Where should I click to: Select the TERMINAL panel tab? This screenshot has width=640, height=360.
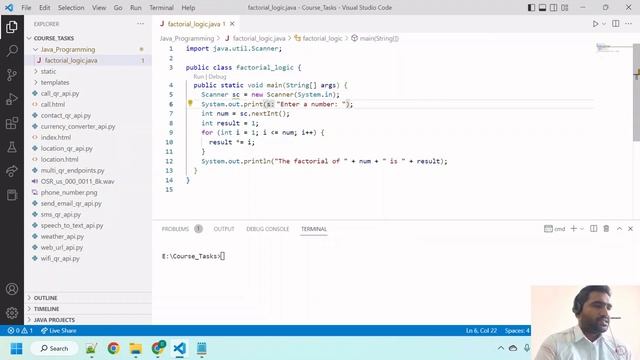pos(314,229)
